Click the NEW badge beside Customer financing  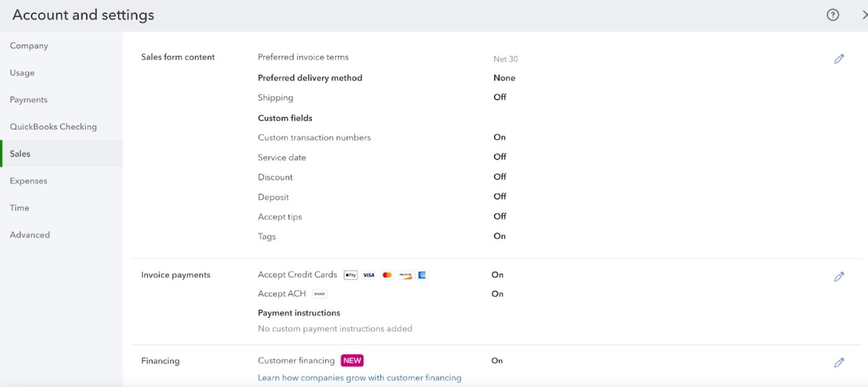[352, 360]
